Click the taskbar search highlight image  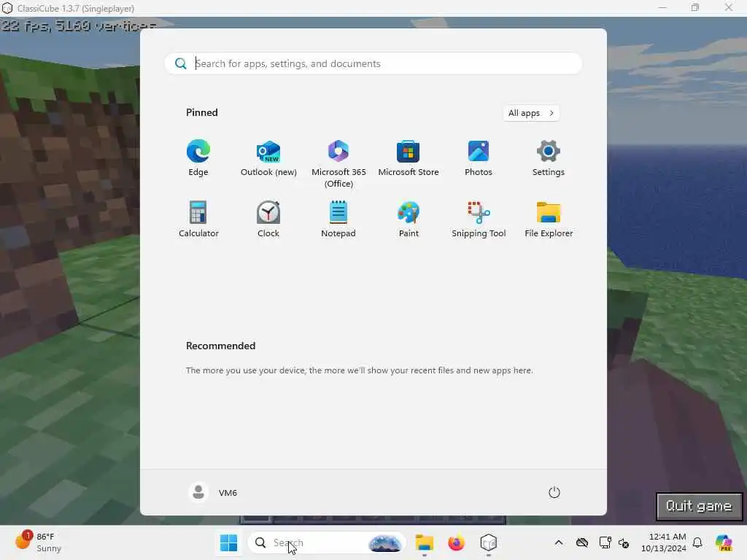click(x=385, y=542)
